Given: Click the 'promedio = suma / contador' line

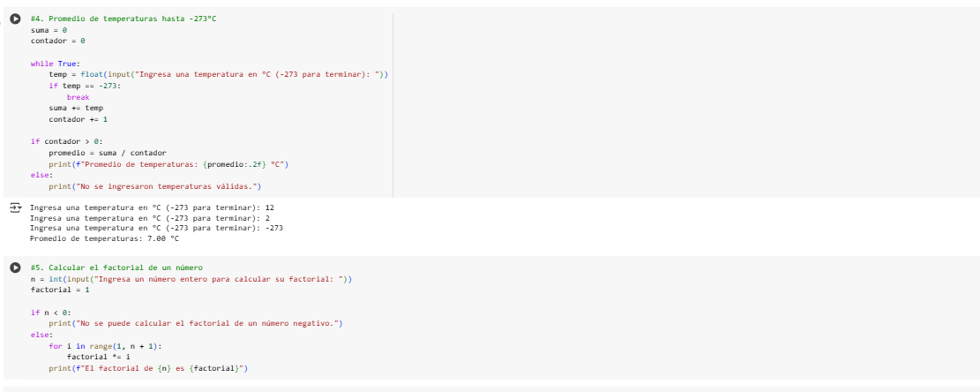Looking at the screenshot, I should point(108,153).
